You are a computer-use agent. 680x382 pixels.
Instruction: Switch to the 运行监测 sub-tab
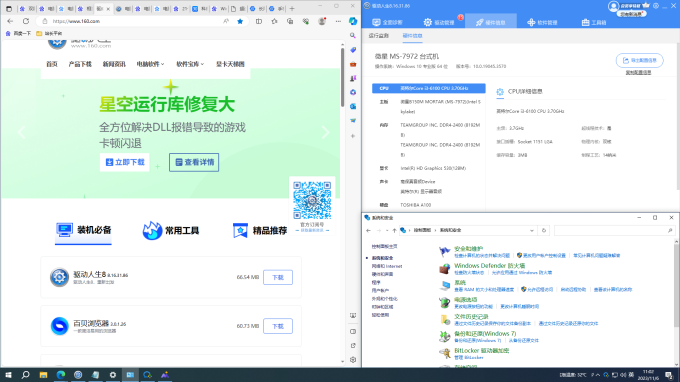coord(379,36)
